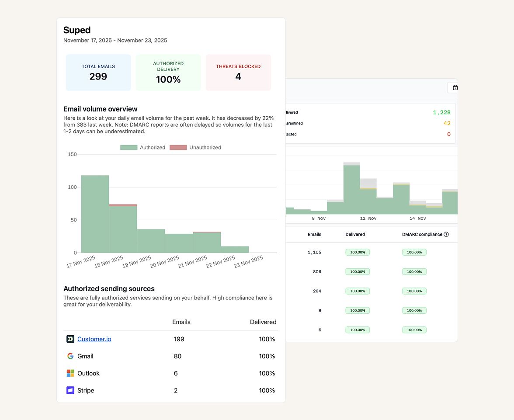Click the Customer.io logo icon
This screenshot has height=420, width=514.
70,339
